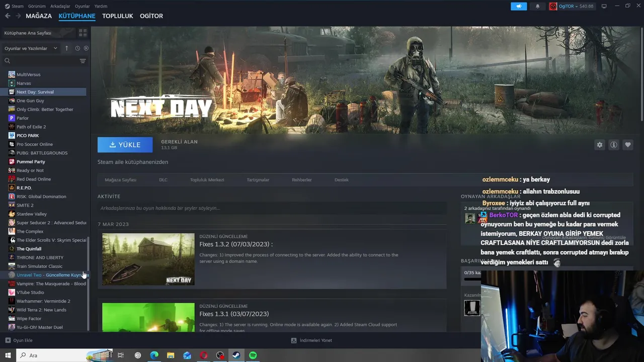The image size is (644, 362).
Task: Go to TOPLULUK tab
Action: pos(118,16)
